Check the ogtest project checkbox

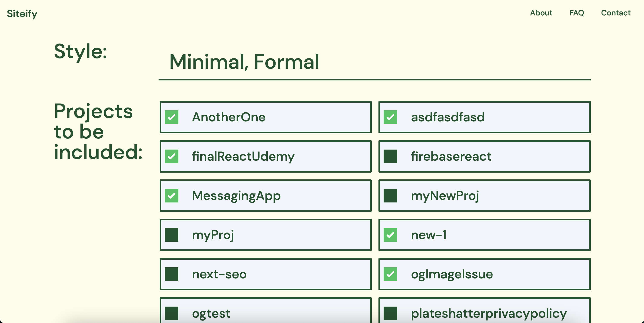(x=172, y=313)
